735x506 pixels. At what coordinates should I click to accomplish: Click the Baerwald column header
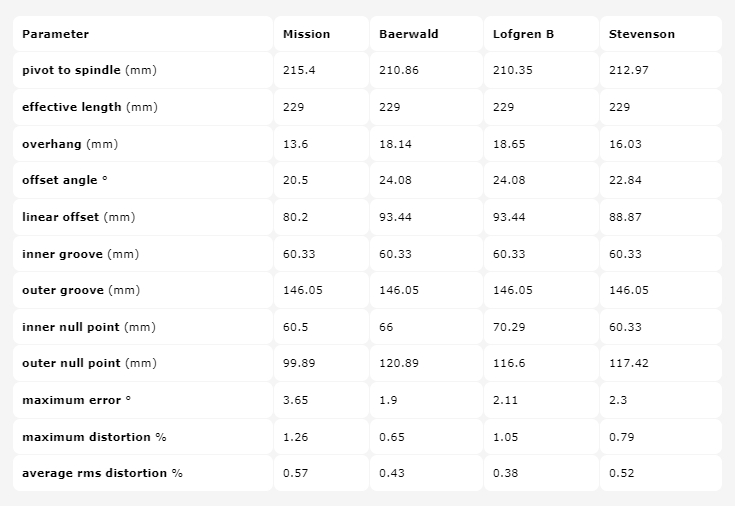tap(408, 34)
